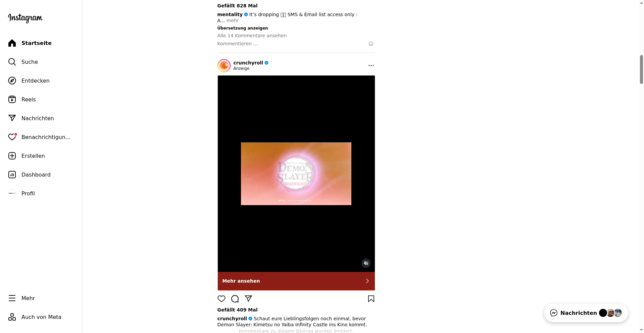View all 14 comments link
644x333 pixels.
pos(252,36)
